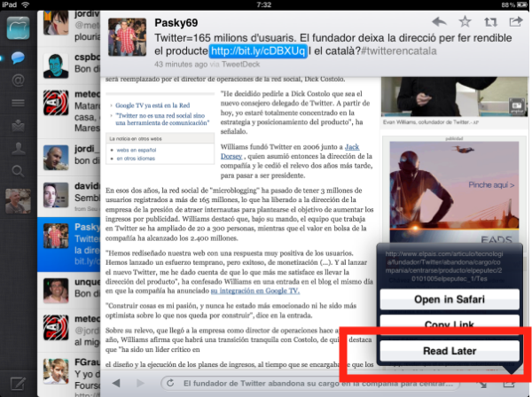Open Pasky69's profile picture
The height and width of the screenshot is (397, 532).
(127, 37)
